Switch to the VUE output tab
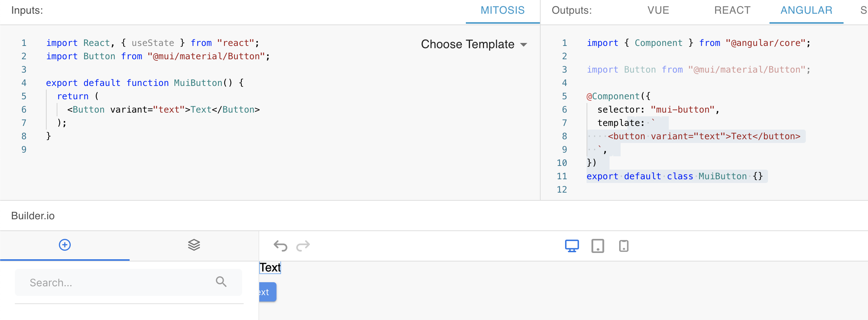The width and height of the screenshot is (868, 320). (658, 10)
